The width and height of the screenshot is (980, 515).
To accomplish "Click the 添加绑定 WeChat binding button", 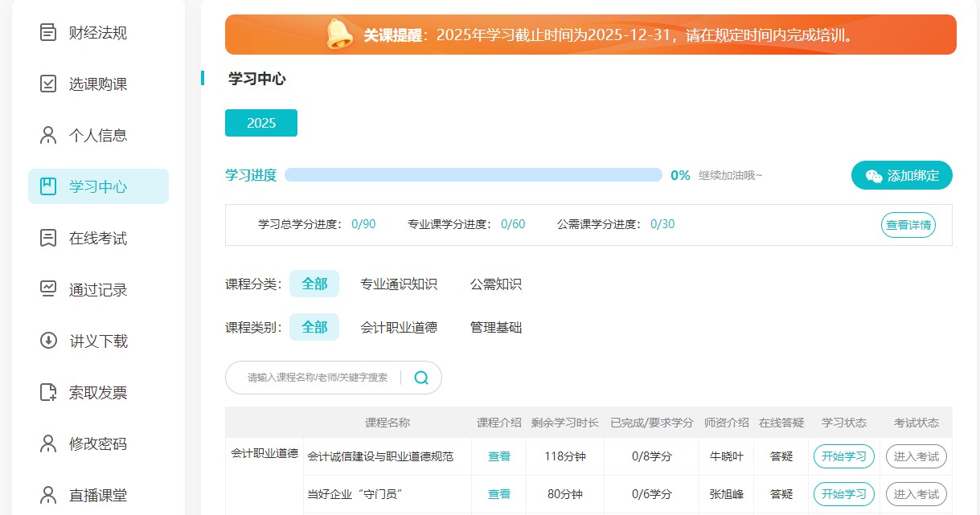I will pyautogui.click(x=901, y=175).
